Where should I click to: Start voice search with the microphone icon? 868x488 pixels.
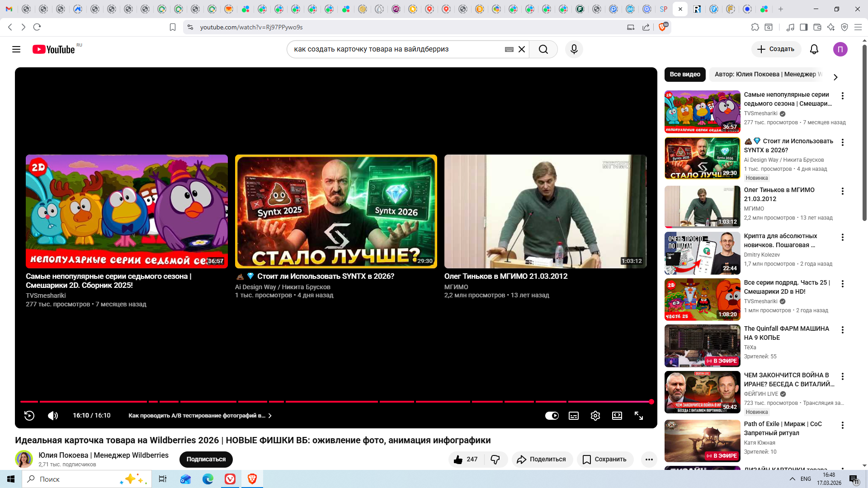[x=574, y=49]
